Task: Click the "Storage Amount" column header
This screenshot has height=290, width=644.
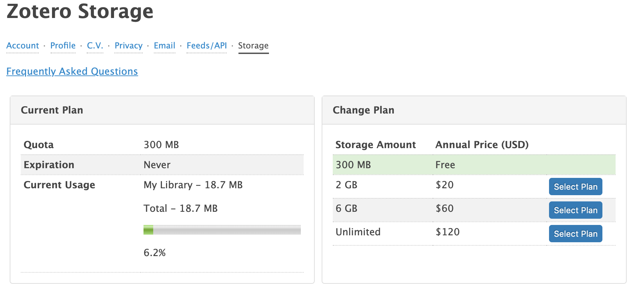Action: click(x=375, y=145)
